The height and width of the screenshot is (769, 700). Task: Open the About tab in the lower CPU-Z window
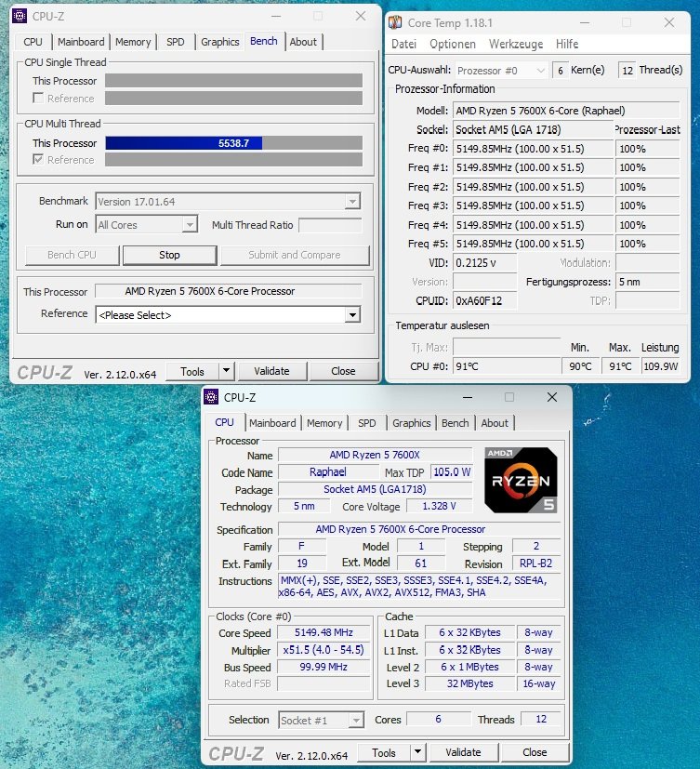pyautogui.click(x=495, y=423)
